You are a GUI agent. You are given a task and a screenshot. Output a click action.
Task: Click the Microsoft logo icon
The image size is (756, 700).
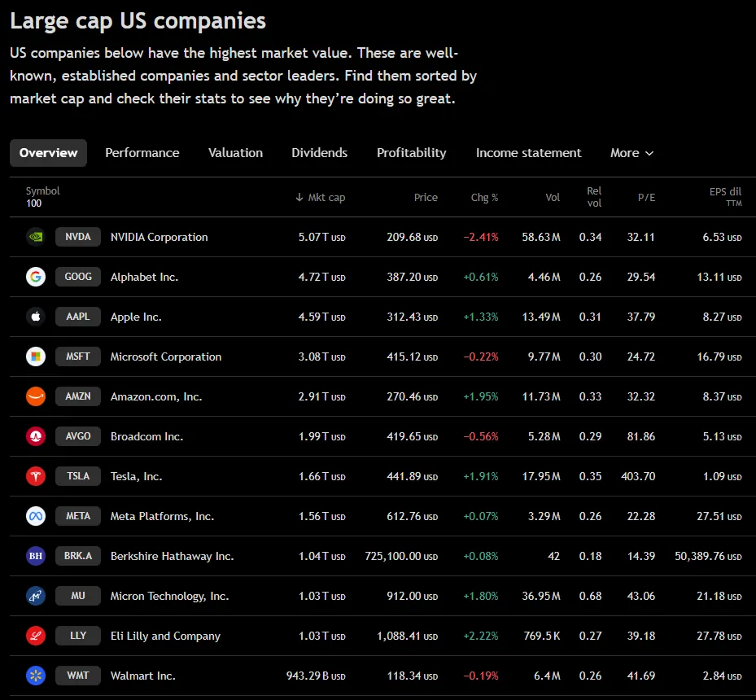tap(36, 357)
